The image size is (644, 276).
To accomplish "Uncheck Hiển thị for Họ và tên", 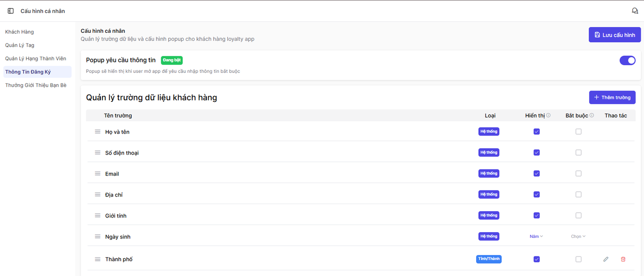I will coord(537,132).
